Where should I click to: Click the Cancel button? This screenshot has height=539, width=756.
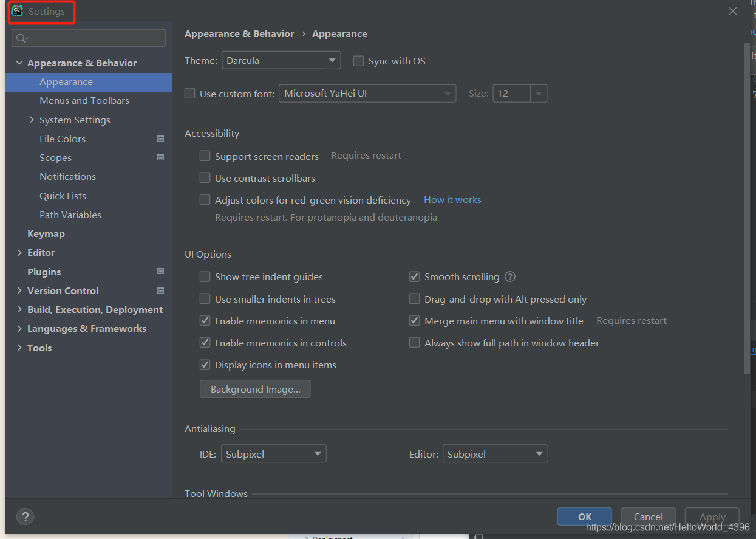(x=648, y=517)
